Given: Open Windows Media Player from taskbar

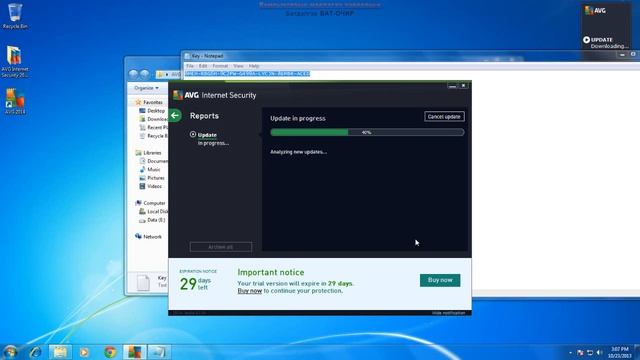Looking at the screenshot, I should [x=84, y=352].
